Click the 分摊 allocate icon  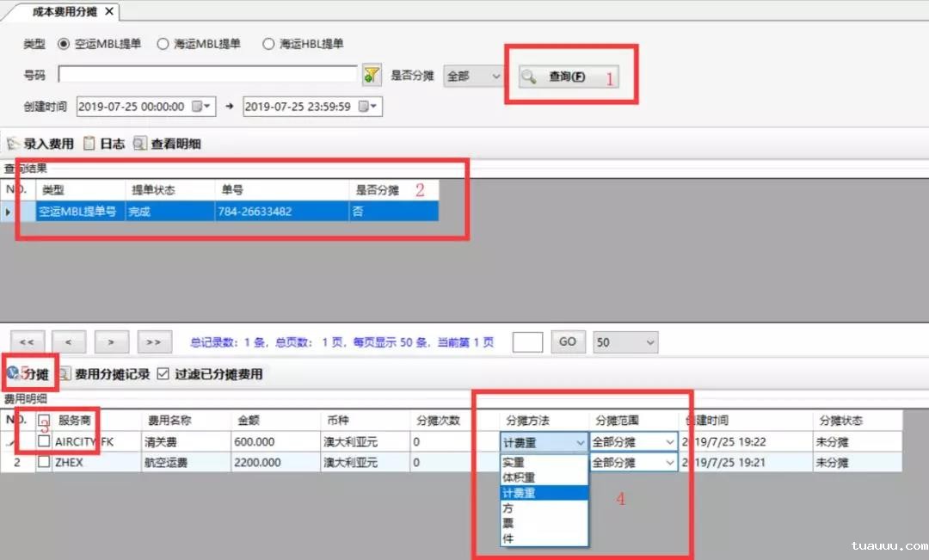[14, 374]
